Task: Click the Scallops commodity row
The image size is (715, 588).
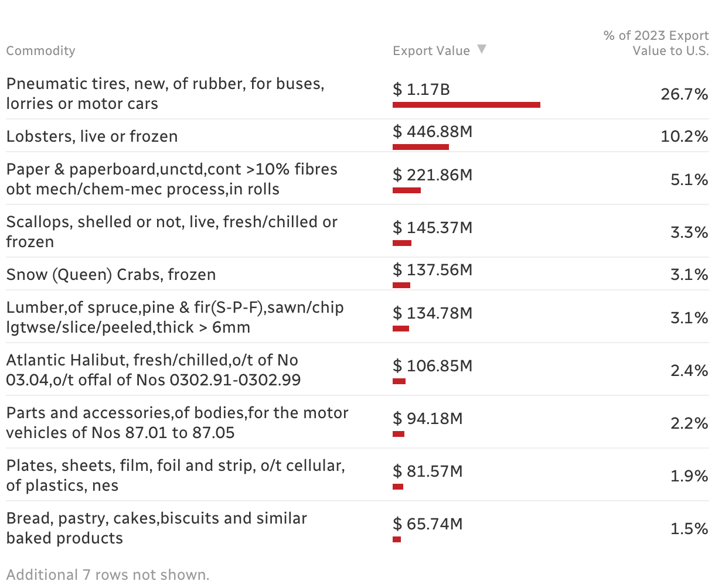Action: pyautogui.click(x=172, y=232)
